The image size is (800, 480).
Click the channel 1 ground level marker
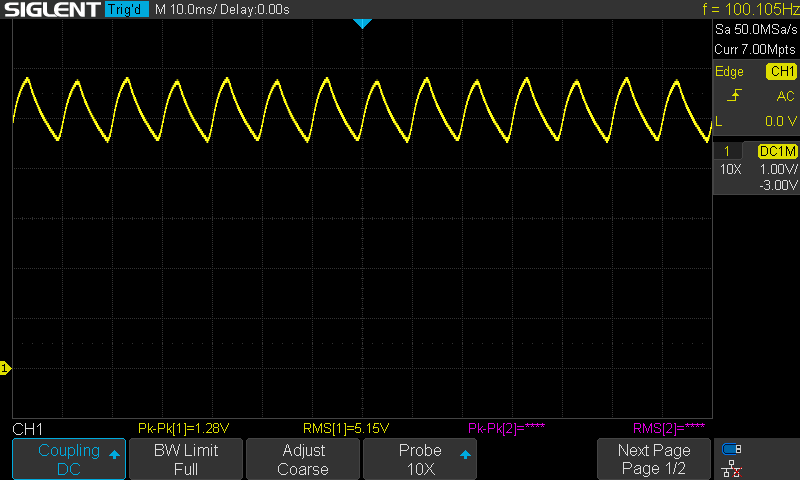pyautogui.click(x=5, y=369)
